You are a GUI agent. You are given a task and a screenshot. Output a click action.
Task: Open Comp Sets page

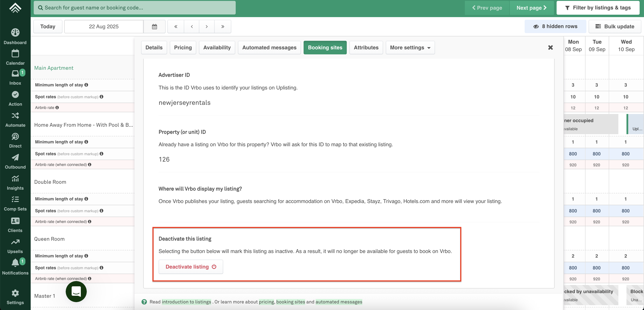pos(15,203)
